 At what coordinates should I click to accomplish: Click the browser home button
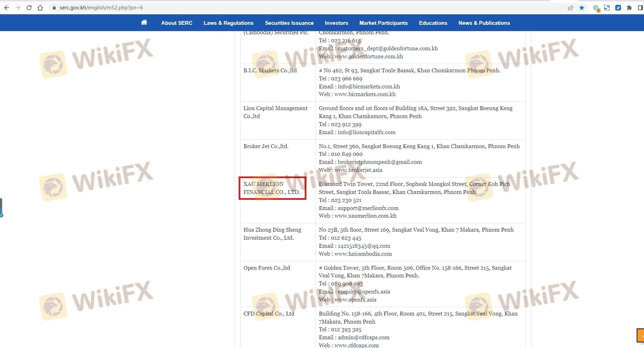40,8
